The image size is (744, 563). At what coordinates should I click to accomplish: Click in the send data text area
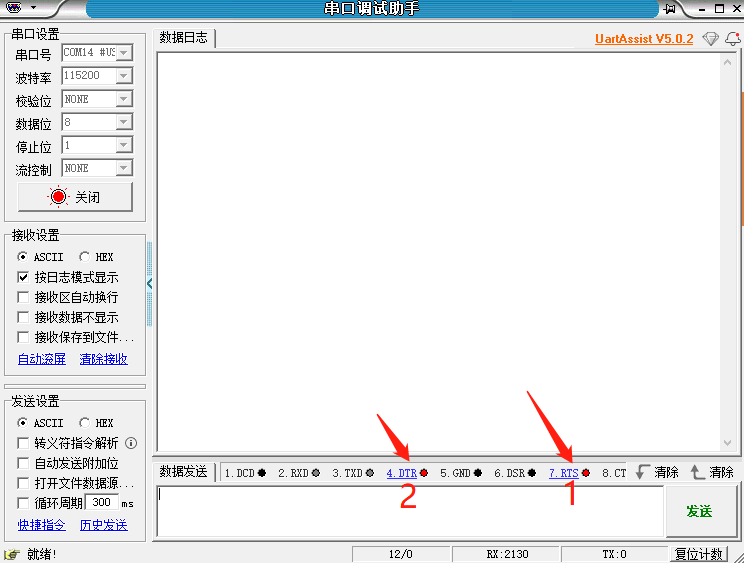tap(410, 512)
